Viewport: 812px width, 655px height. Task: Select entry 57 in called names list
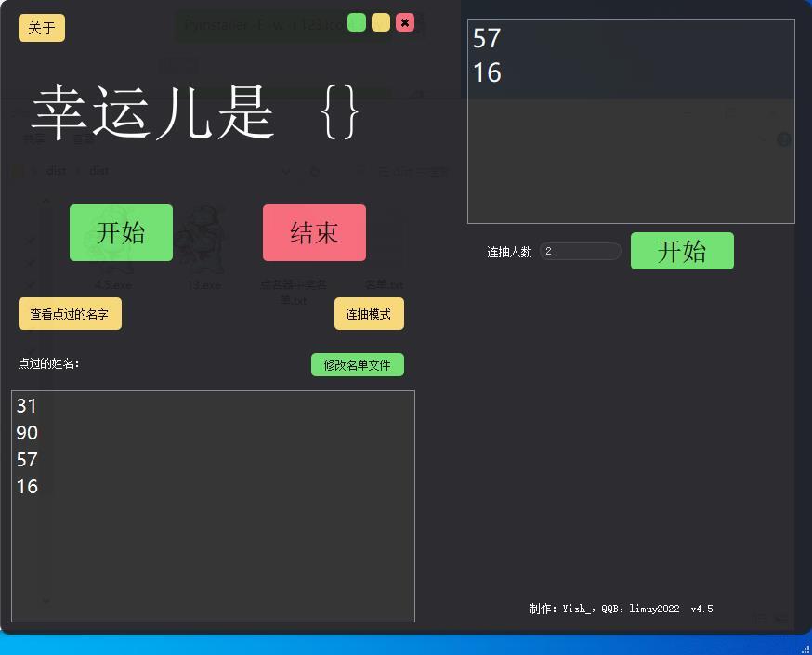point(27,460)
